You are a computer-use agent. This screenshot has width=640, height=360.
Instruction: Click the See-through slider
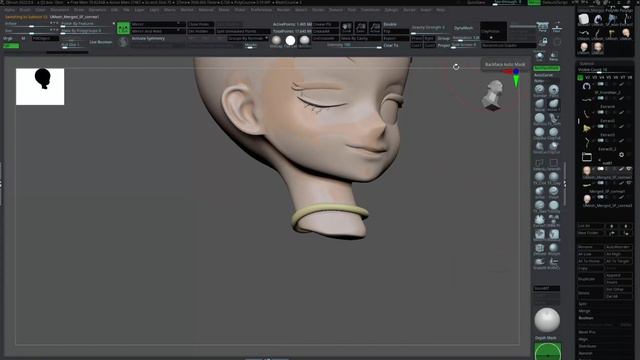pyautogui.click(x=508, y=2)
